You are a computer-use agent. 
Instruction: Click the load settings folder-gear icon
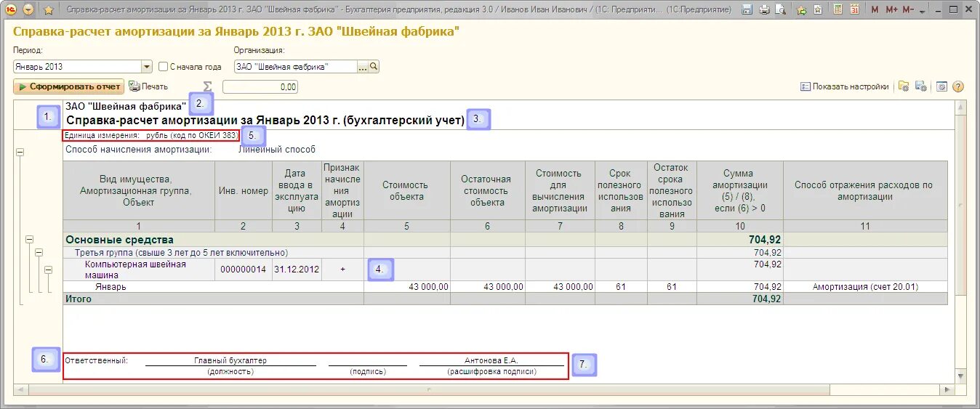click(x=904, y=86)
